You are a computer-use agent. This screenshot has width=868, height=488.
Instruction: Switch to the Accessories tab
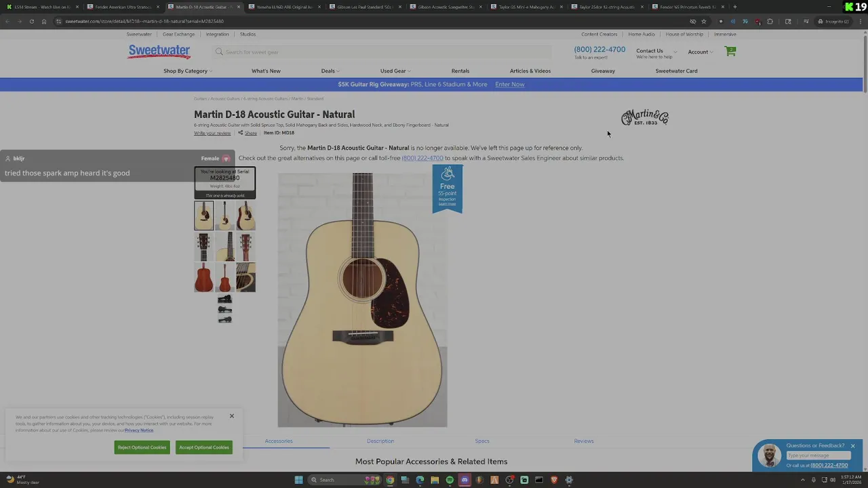279,441
